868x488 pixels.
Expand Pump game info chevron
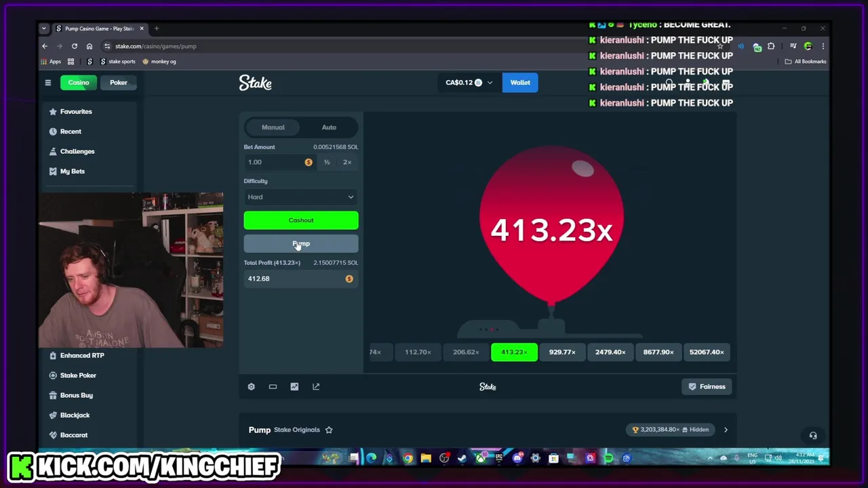click(726, 430)
